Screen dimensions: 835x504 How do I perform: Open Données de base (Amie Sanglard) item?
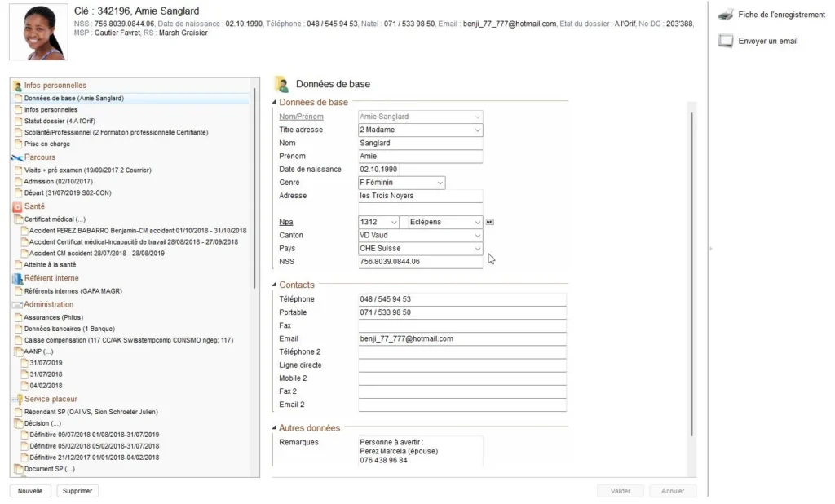coord(74,99)
